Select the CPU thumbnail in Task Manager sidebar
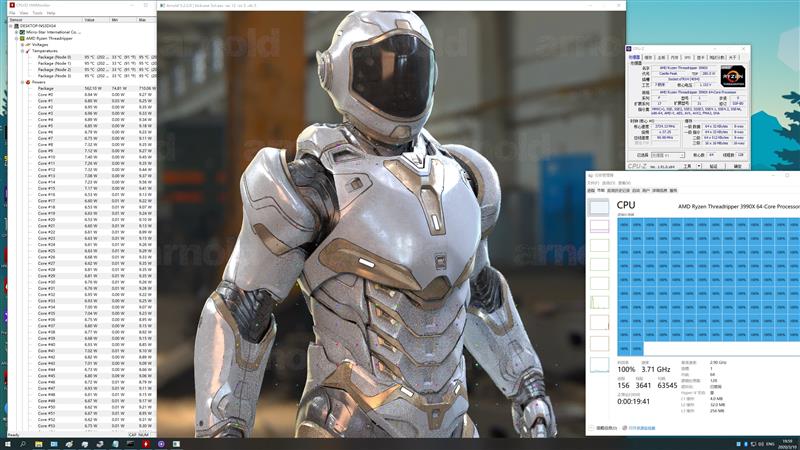This screenshot has height=450, width=800. (x=598, y=207)
